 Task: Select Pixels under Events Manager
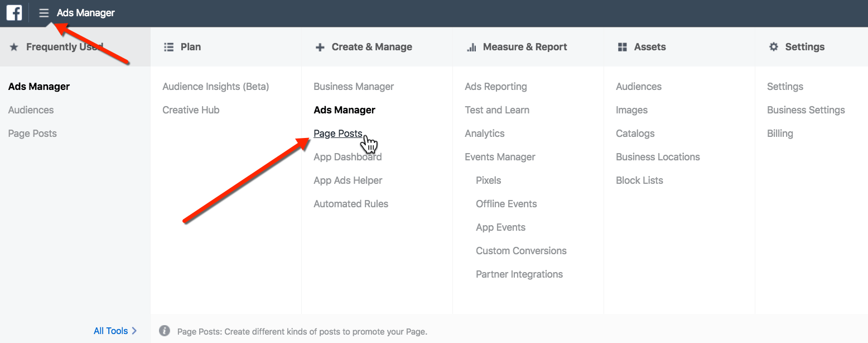[488, 180]
